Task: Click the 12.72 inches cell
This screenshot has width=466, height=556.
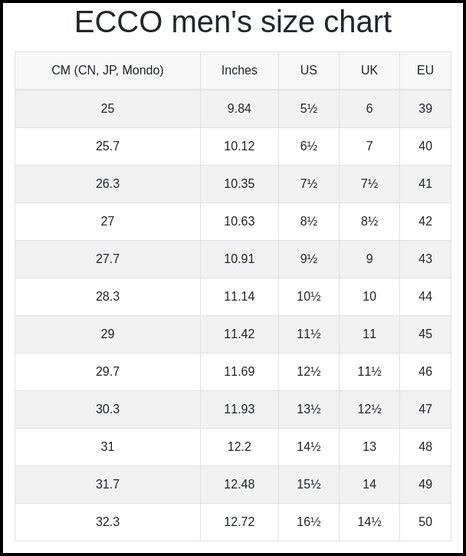Action: (239, 522)
